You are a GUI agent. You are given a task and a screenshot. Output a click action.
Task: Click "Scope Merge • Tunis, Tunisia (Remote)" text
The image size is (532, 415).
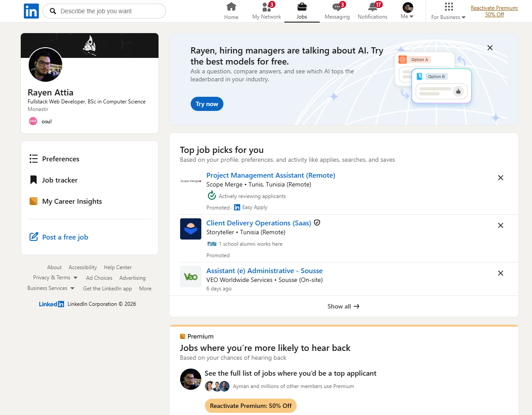point(259,184)
